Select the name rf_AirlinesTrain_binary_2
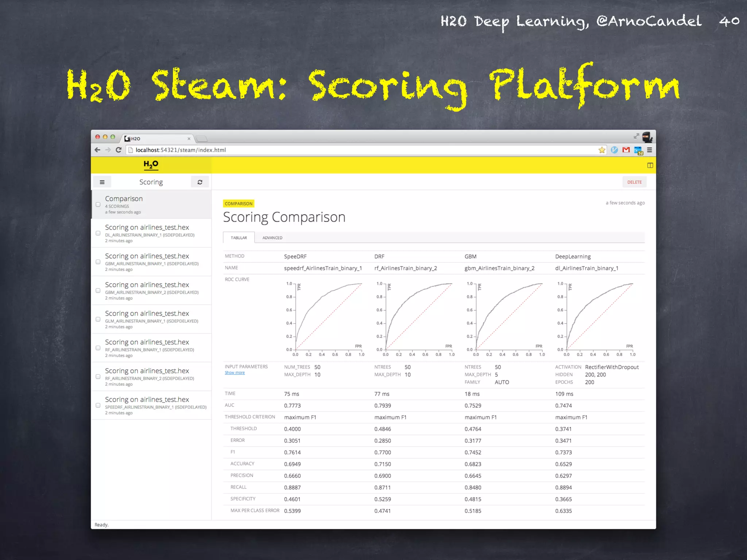 pos(406,268)
